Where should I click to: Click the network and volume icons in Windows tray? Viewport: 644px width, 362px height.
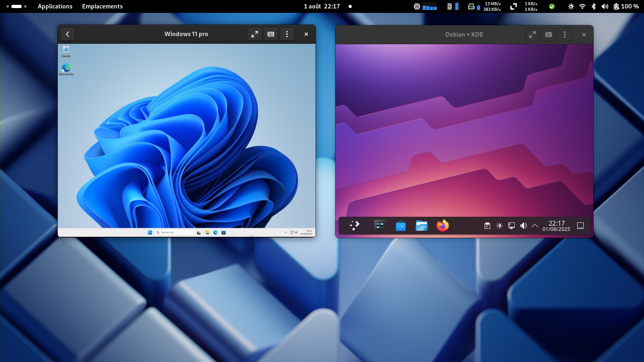pyautogui.click(x=294, y=232)
